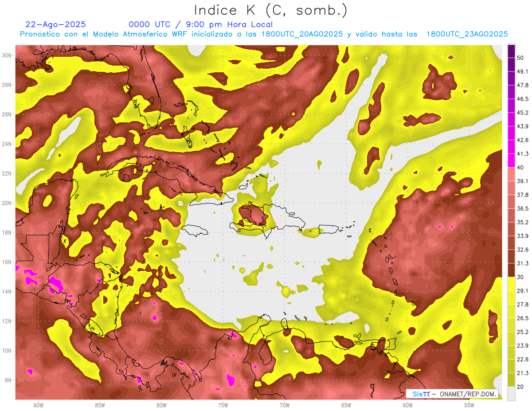Click the color bar label "40"
The height and width of the screenshot is (411, 532).
[x=521, y=168]
